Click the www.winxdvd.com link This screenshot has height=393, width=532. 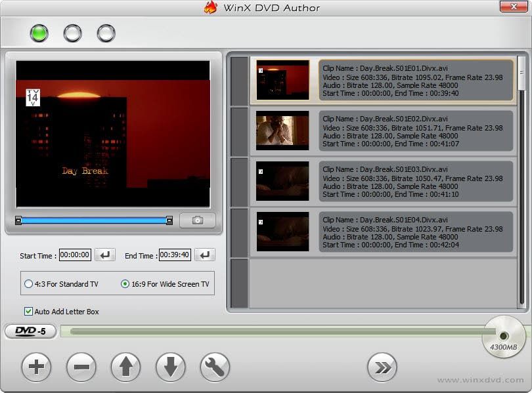(480, 380)
